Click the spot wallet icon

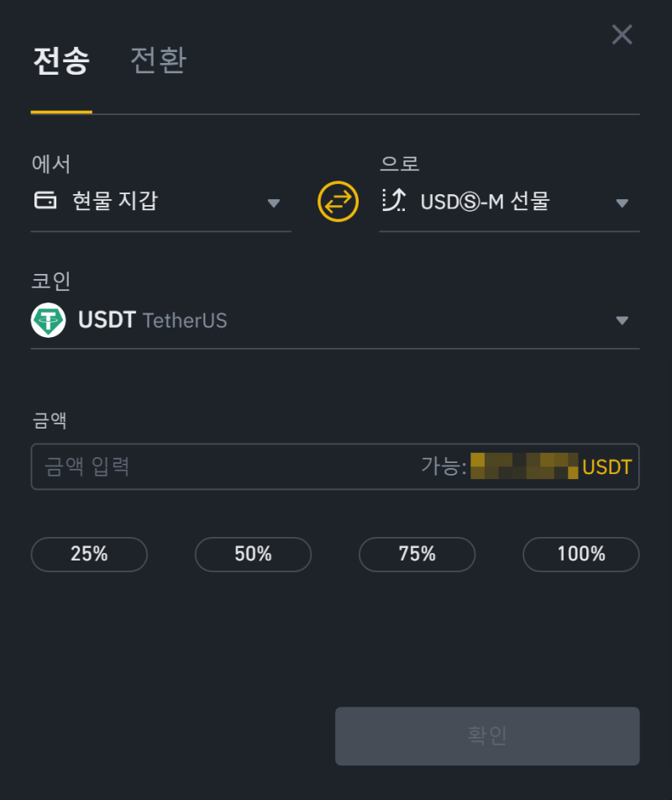coord(45,200)
